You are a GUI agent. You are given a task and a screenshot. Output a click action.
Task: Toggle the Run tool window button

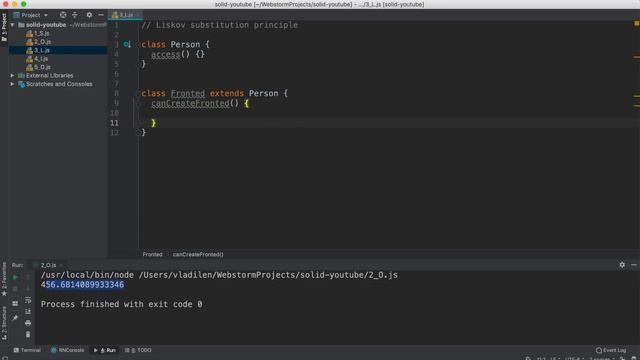tap(105, 350)
